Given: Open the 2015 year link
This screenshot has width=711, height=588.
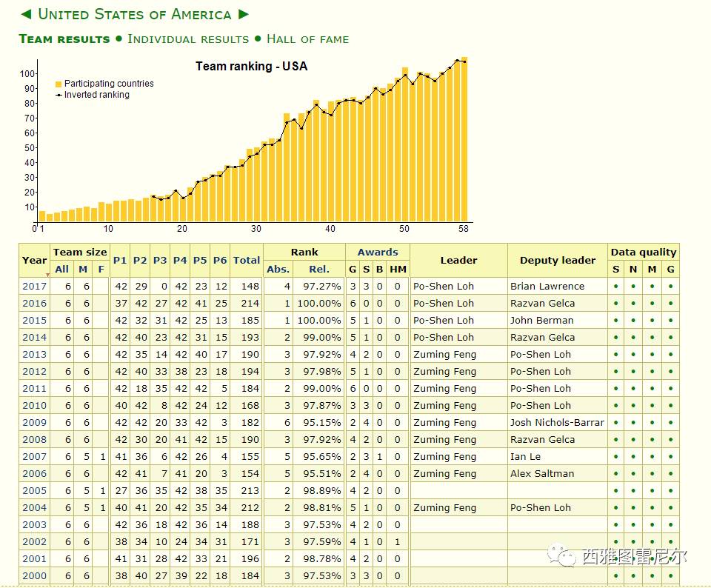Looking at the screenshot, I should click(35, 321).
